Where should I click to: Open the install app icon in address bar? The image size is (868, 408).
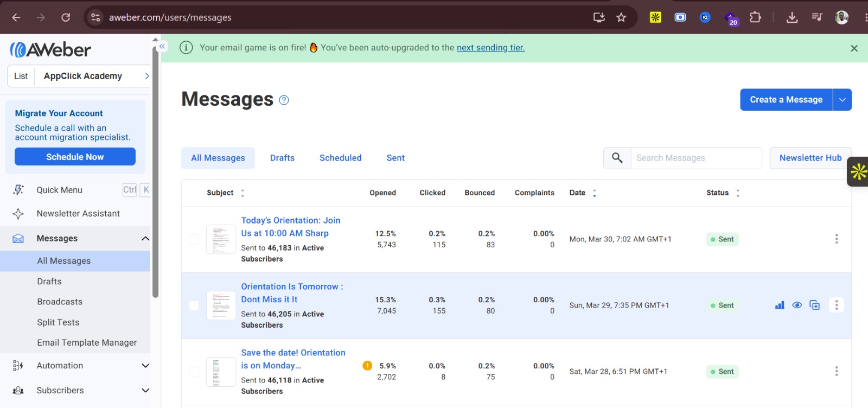pyautogui.click(x=599, y=17)
